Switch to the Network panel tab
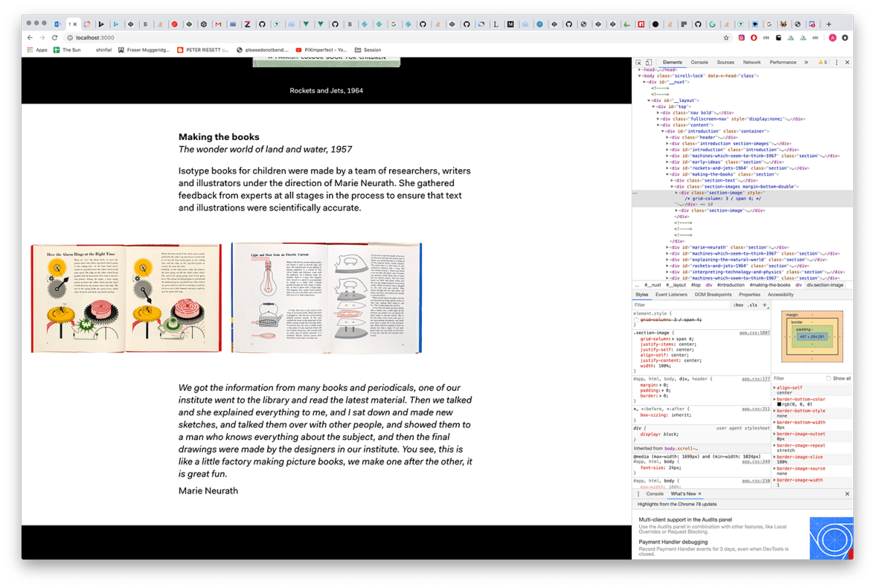Viewport: 875px width, 588px height. (752, 63)
